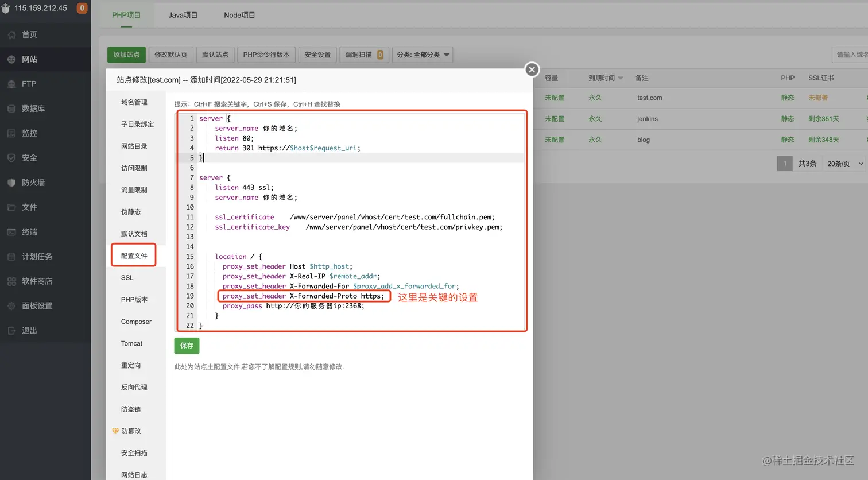Click the 默认站点 button
Viewport: 868px width, 480px height.
pyautogui.click(x=215, y=55)
